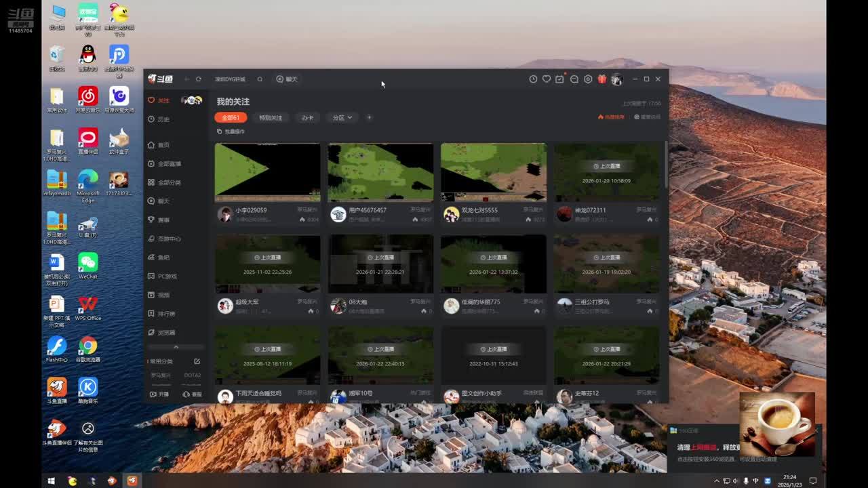Open the hexagon settings icon in title bar

588,79
